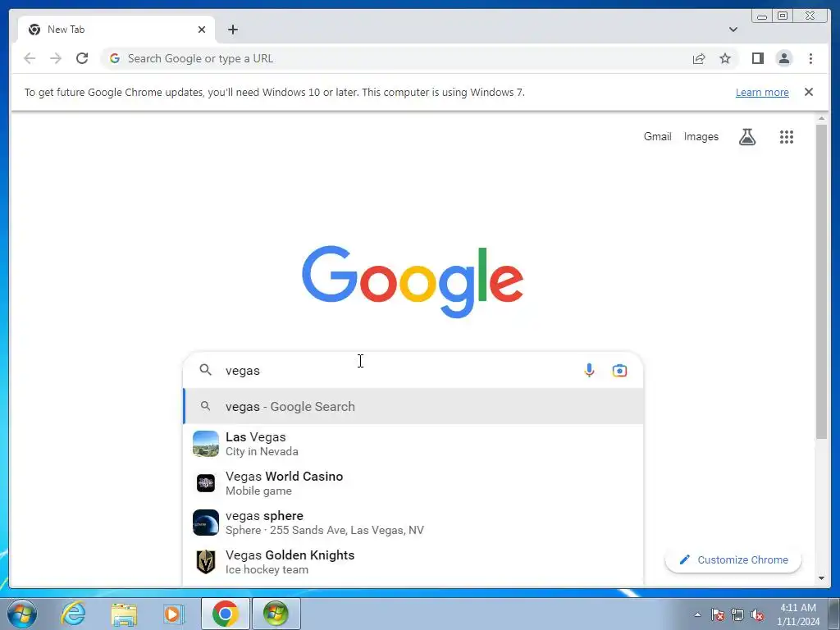840x630 pixels.
Task: Open a new tab with plus button
Action: pos(232,30)
